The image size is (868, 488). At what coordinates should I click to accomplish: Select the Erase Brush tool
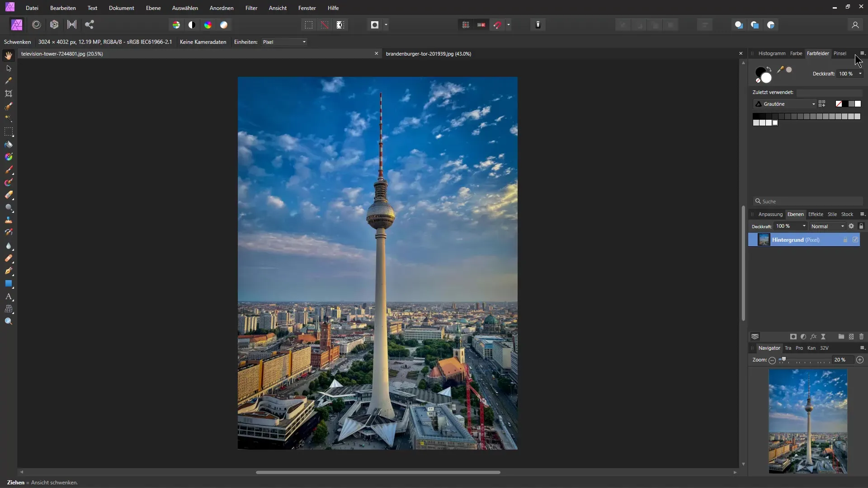point(9,195)
